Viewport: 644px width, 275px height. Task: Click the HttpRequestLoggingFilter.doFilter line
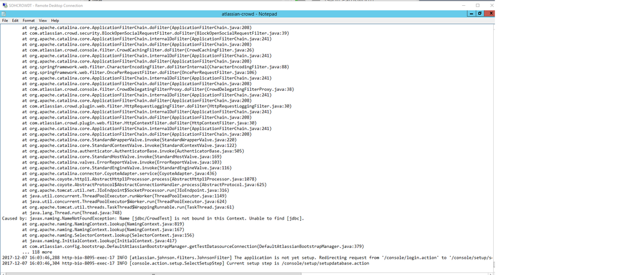click(x=157, y=106)
